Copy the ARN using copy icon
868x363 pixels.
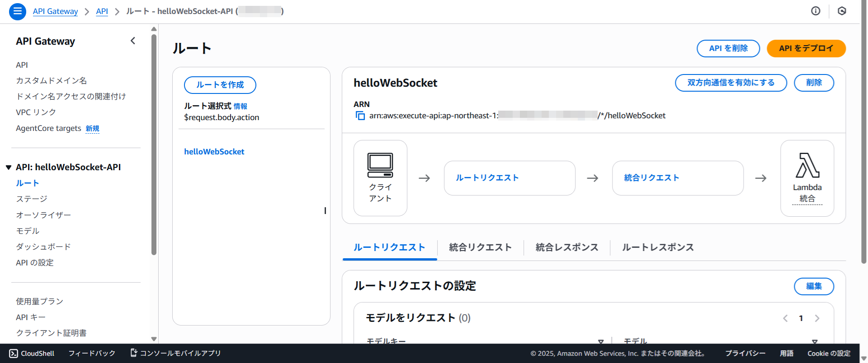(x=360, y=116)
